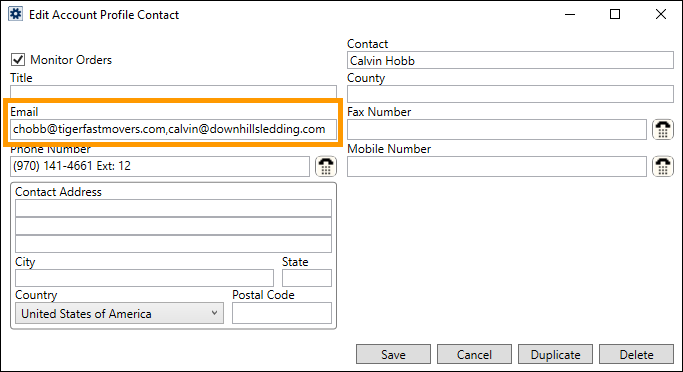Save the contact profile
683x372 pixels.
[393, 354]
